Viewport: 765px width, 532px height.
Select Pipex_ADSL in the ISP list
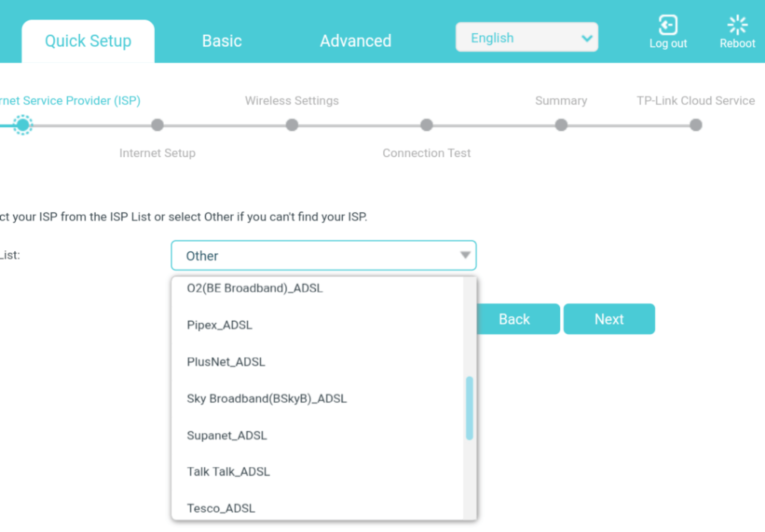pos(220,325)
